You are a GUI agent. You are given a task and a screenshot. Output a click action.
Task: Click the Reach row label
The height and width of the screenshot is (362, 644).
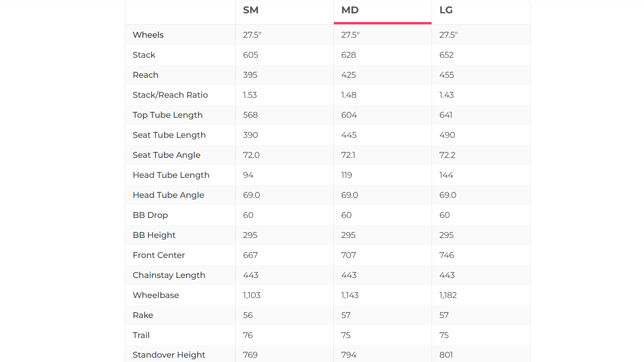point(145,75)
